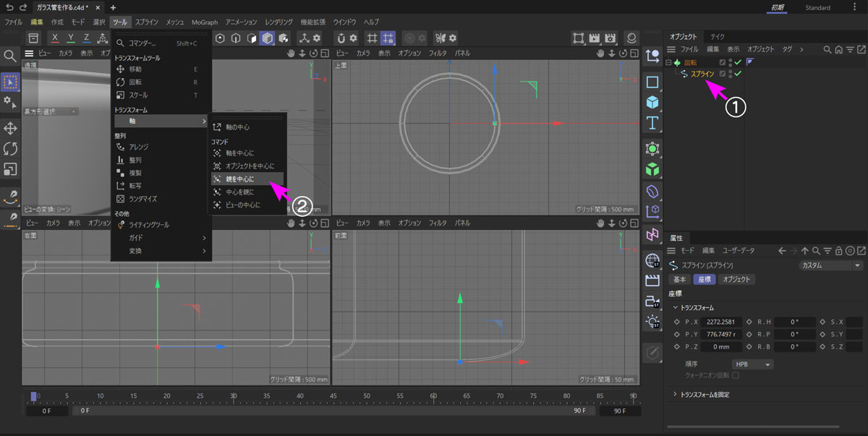Click the Light object icon
The image size is (868, 436).
(x=652, y=320)
